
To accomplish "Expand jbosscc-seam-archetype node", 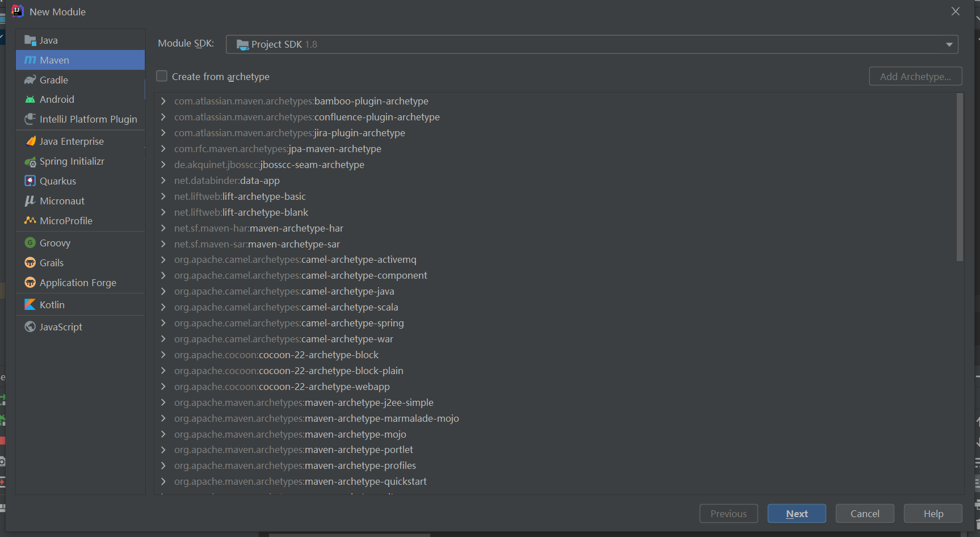I will (163, 165).
